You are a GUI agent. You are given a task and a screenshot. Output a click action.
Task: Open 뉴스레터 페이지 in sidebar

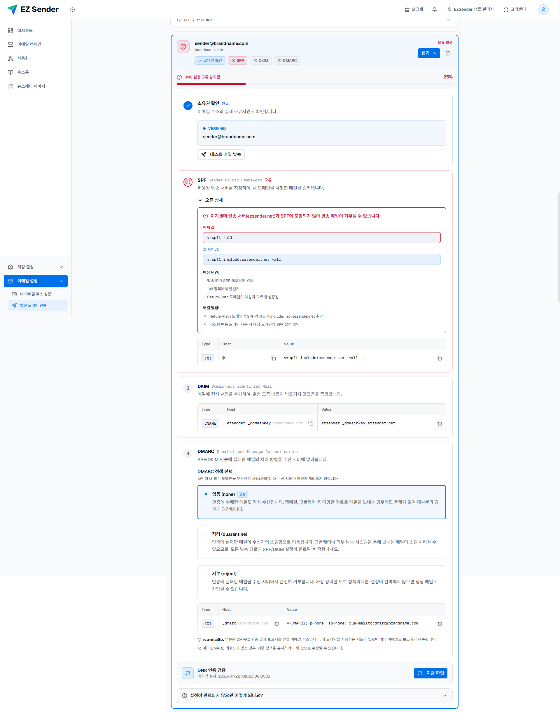pyautogui.click(x=36, y=86)
